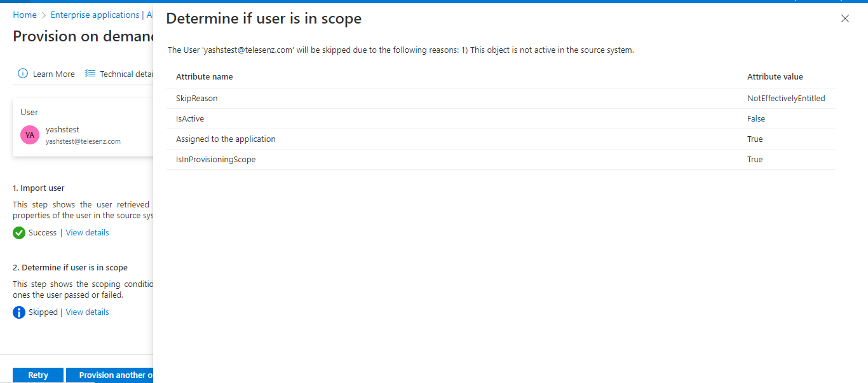Open the Home breadcrumb link
This screenshot has height=383, width=868.
tap(25, 14)
